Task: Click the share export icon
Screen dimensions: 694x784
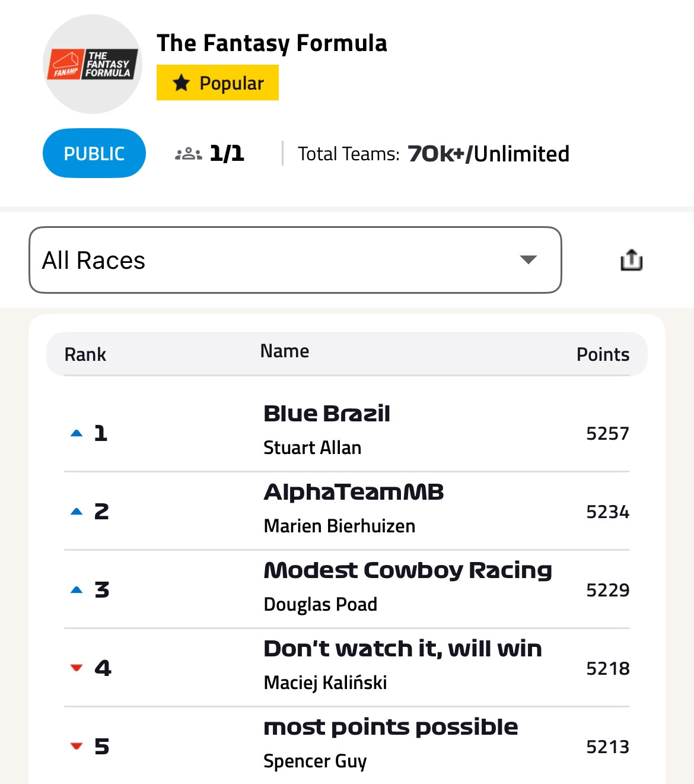Action: tap(631, 259)
